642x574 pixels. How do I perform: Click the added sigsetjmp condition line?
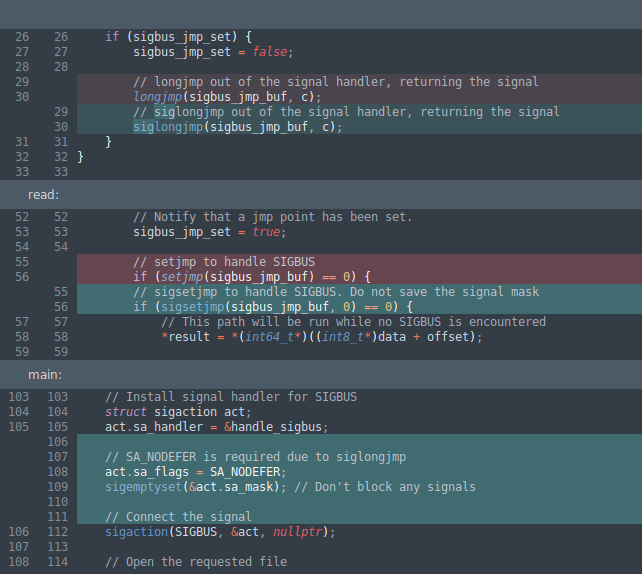tap(265, 307)
